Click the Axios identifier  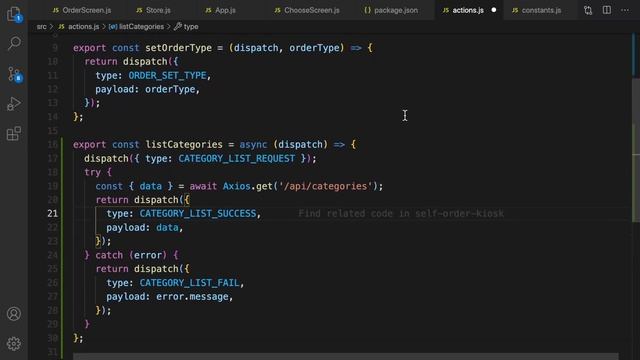(x=236, y=186)
